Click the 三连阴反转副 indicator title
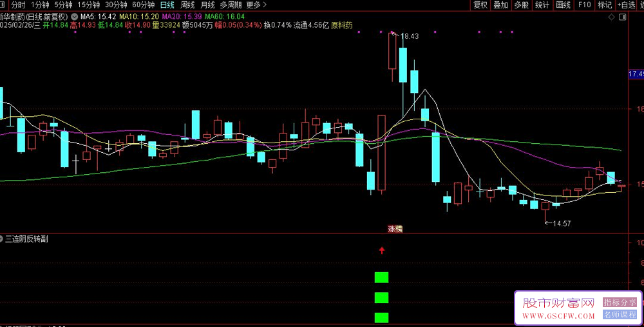The image size is (644, 327). pyautogui.click(x=26, y=239)
